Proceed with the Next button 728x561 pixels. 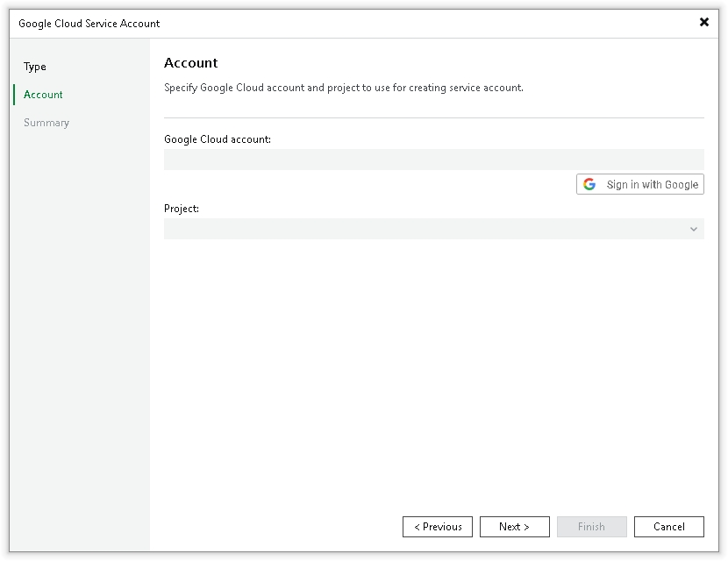click(515, 527)
